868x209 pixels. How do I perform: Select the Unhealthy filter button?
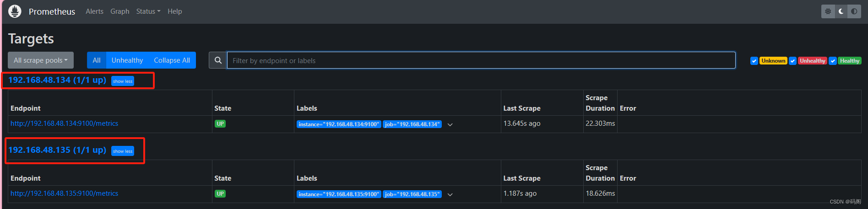tap(127, 60)
